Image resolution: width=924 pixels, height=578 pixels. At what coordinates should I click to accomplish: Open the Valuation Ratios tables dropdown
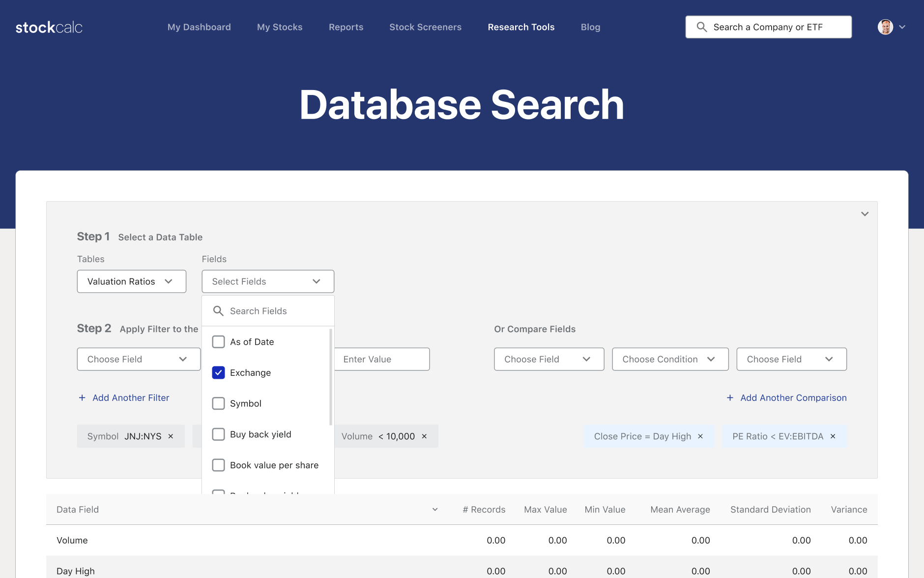pyautogui.click(x=131, y=281)
